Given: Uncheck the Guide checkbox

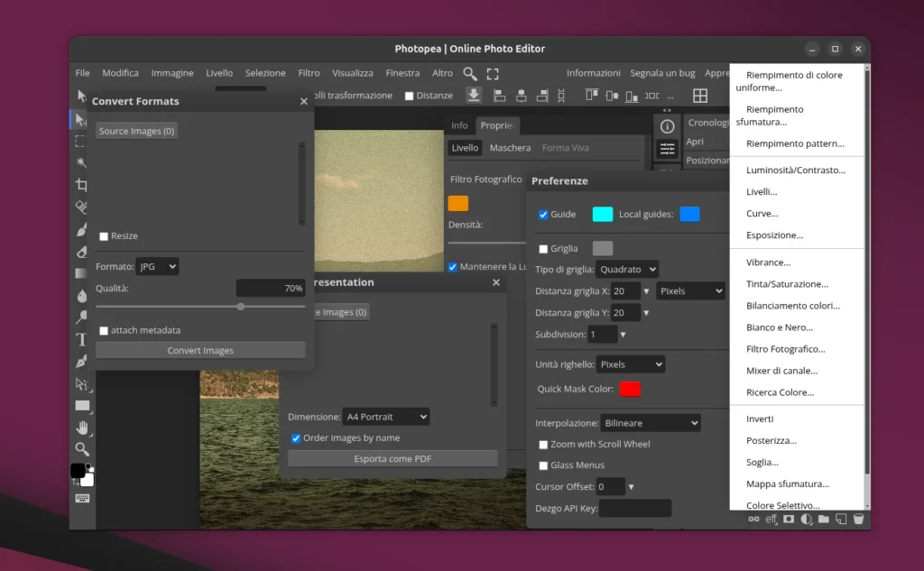Looking at the screenshot, I should click(x=543, y=215).
